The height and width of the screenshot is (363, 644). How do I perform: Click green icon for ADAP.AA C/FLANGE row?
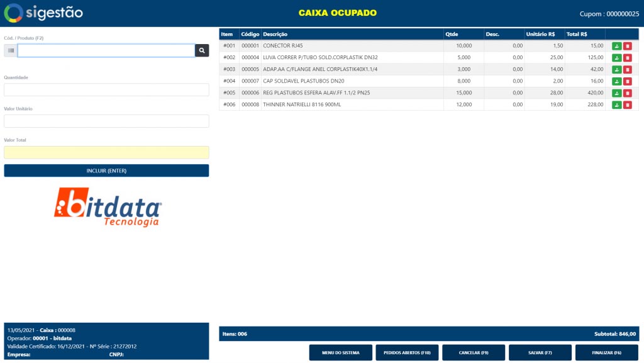pos(616,69)
